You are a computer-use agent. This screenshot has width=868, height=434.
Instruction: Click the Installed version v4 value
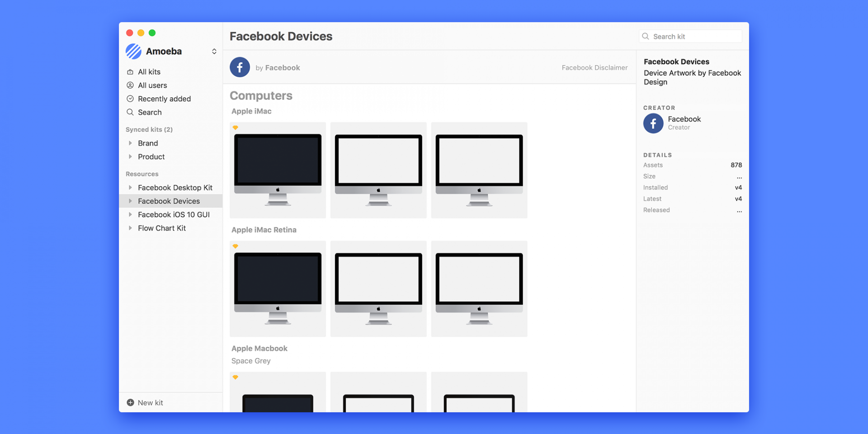[738, 188]
